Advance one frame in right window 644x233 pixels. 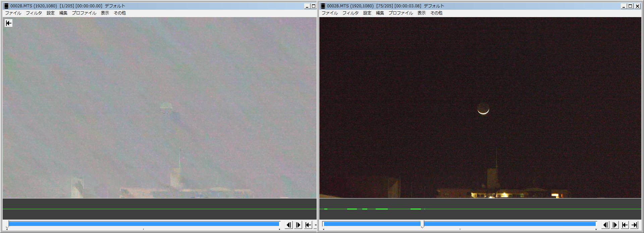[615, 225]
